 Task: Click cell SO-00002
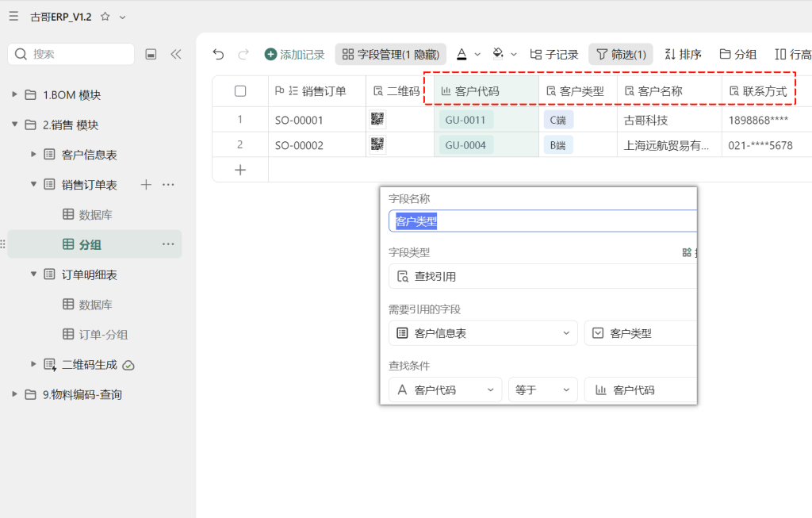click(317, 145)
